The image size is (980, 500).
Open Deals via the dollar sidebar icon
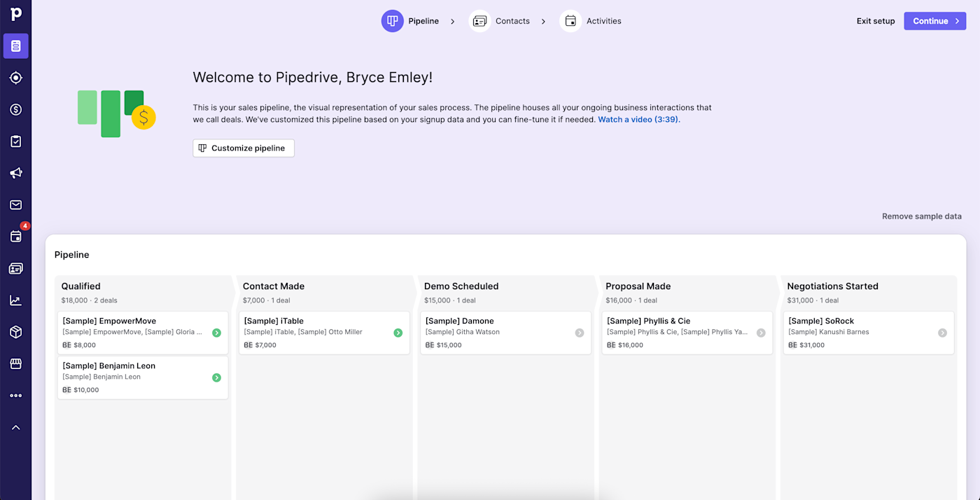tap(15, 110)
